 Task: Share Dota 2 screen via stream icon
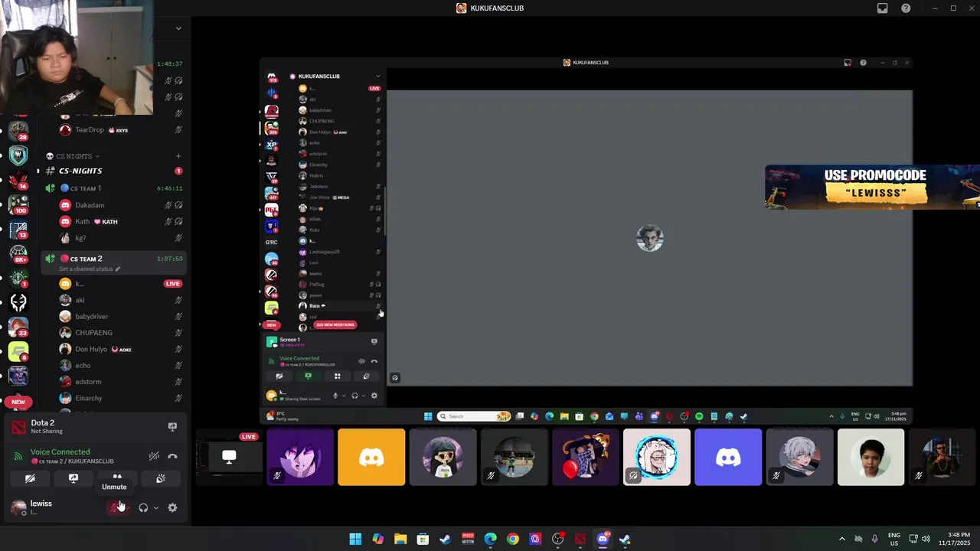172,427
